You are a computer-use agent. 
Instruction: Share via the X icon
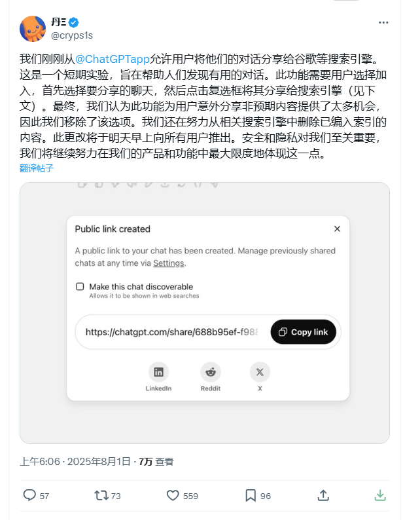tap(260, 372)
